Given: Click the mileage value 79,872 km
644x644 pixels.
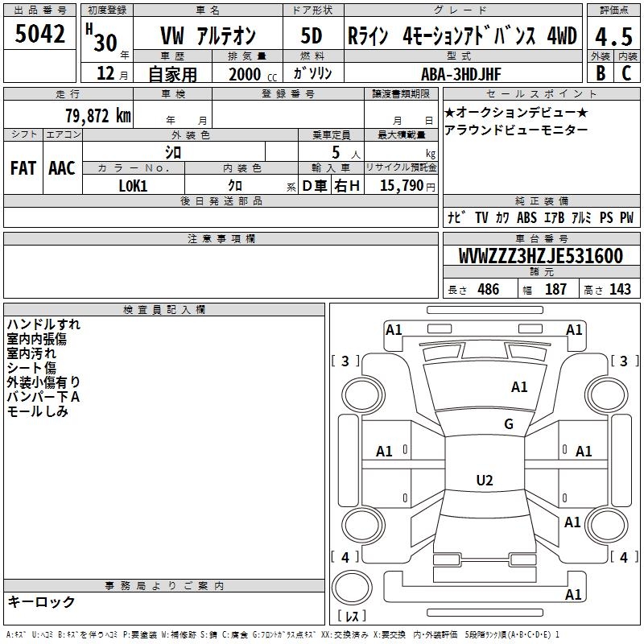Looking at the screenshot, I should 98,116.
